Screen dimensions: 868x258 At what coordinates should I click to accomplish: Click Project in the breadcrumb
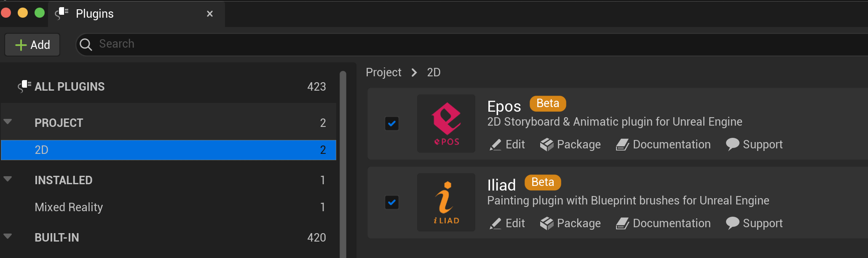[383, 73]
